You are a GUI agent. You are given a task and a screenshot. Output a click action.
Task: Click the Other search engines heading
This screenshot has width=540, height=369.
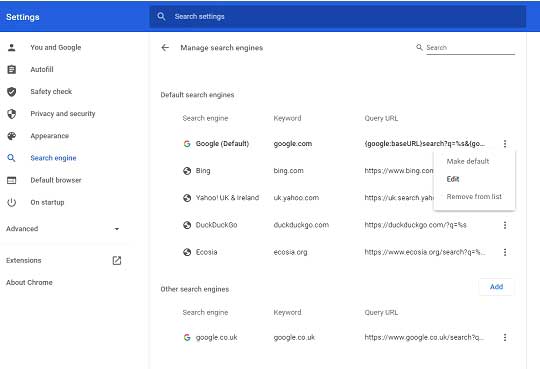click(195, 289)
